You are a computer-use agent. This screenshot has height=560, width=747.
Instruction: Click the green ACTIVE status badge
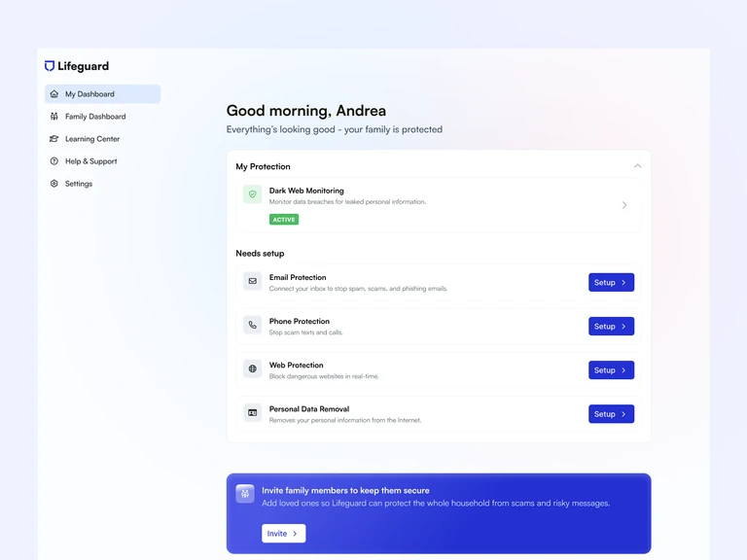[x=284, y=220]
